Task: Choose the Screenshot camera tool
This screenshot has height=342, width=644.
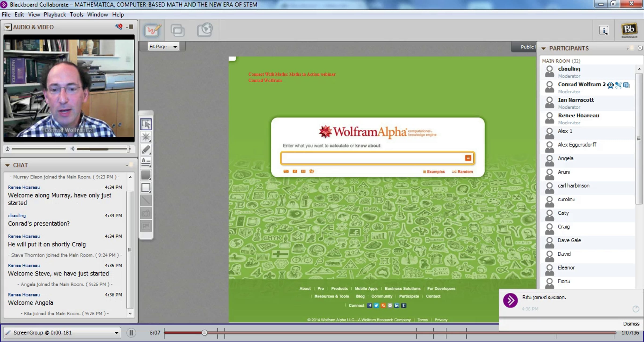Action: (146, 213)
